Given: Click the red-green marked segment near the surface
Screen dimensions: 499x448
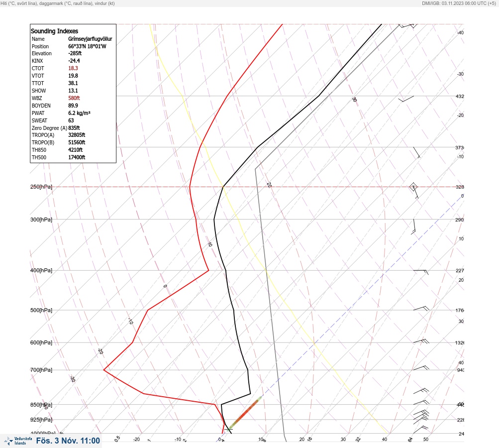Looking at the screenshot, I should pos(245,413).
